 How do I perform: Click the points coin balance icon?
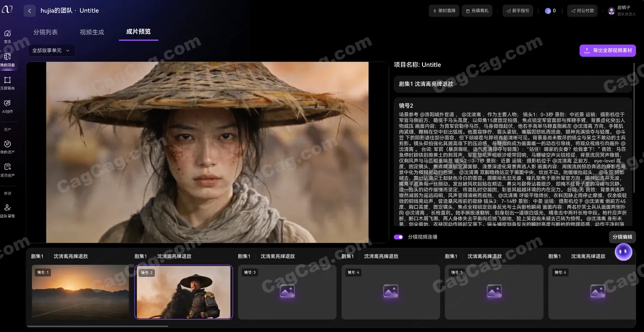pyautogui.click(x=548, y=11)
